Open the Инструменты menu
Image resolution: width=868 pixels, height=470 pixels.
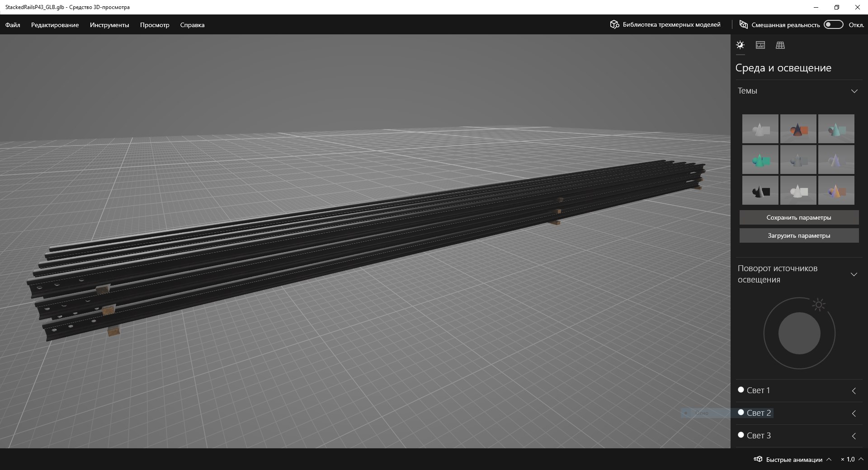[109, 25]
